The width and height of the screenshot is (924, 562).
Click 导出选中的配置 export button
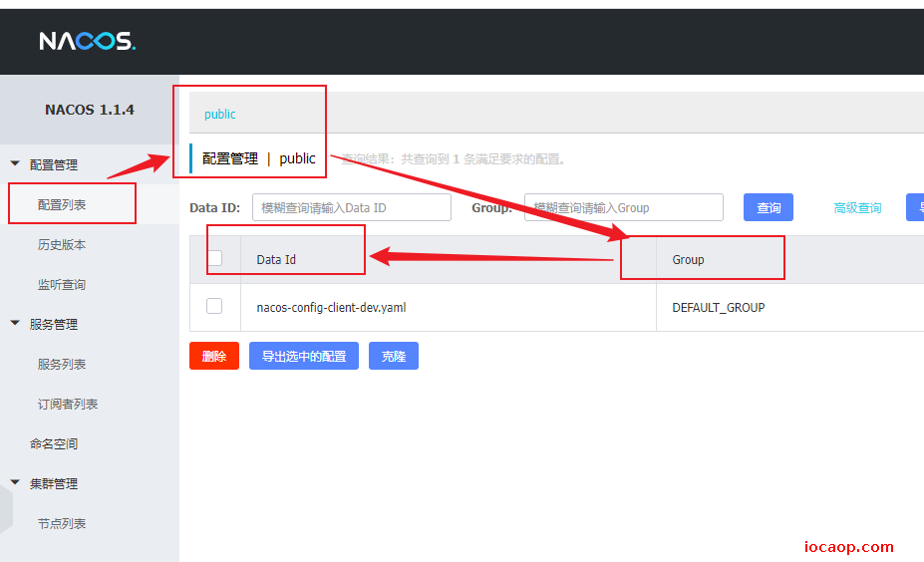[x=303, y=356]
